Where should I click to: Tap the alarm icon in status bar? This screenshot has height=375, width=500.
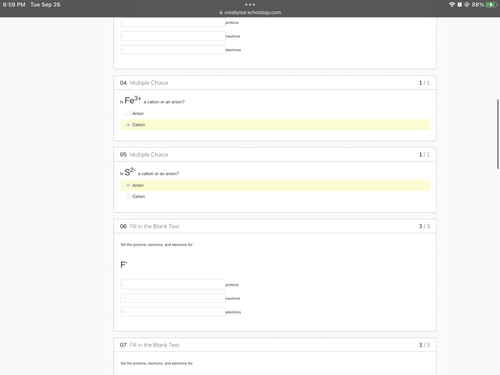tap(460, 5)
